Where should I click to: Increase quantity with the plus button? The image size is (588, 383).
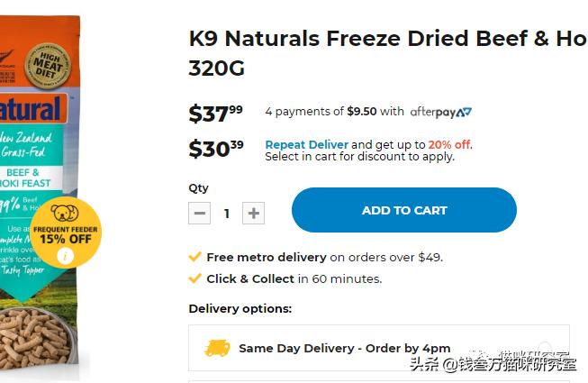point(254,214)
